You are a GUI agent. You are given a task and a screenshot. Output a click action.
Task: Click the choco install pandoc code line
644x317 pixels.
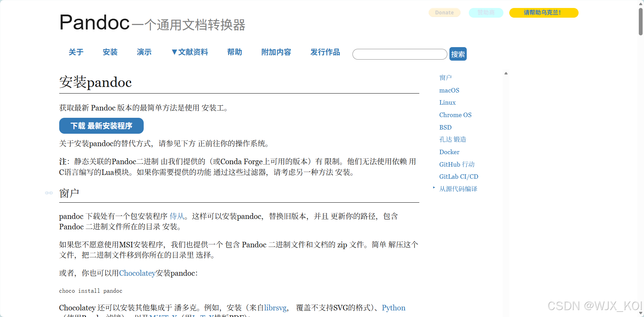pos(91,291)
